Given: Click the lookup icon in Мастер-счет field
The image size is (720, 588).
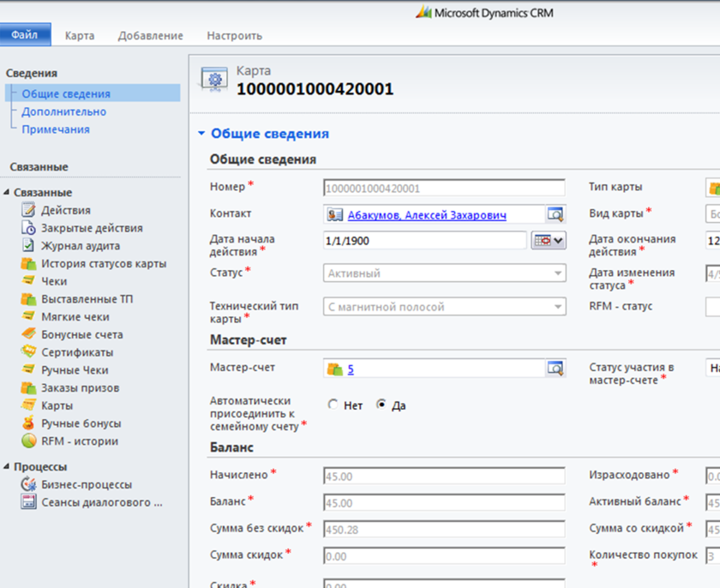Looking at the screenshot, I should click(555, 369).
